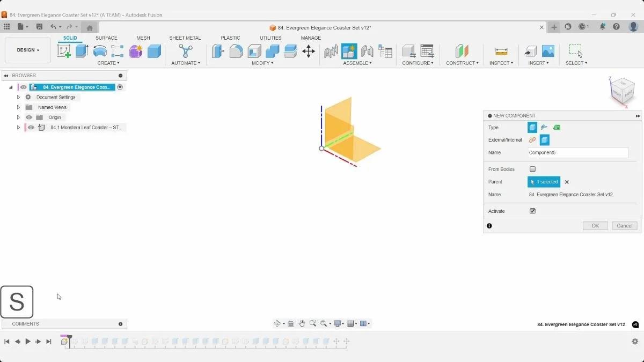Viewport: 644px width, 362px height.
Task: Select the Create Form tool
Action: pyautogui.click(x=136, y=51)
